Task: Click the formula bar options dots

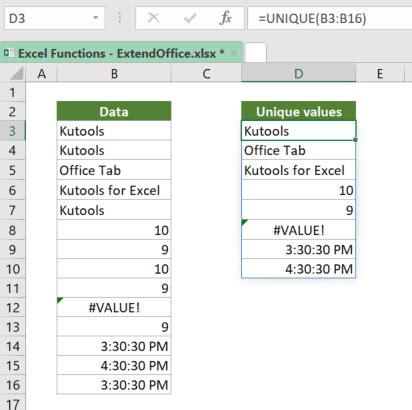Action: [119, 18]
